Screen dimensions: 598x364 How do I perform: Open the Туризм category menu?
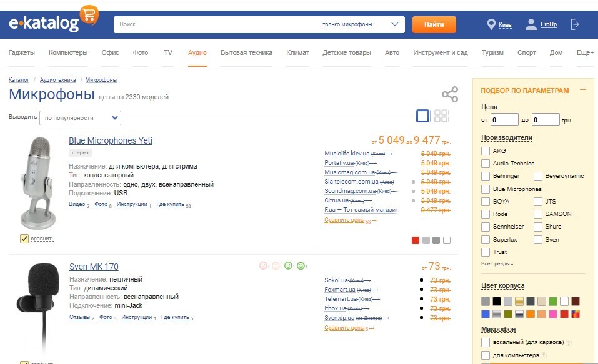pyautogui.click(x=492, y=52)
